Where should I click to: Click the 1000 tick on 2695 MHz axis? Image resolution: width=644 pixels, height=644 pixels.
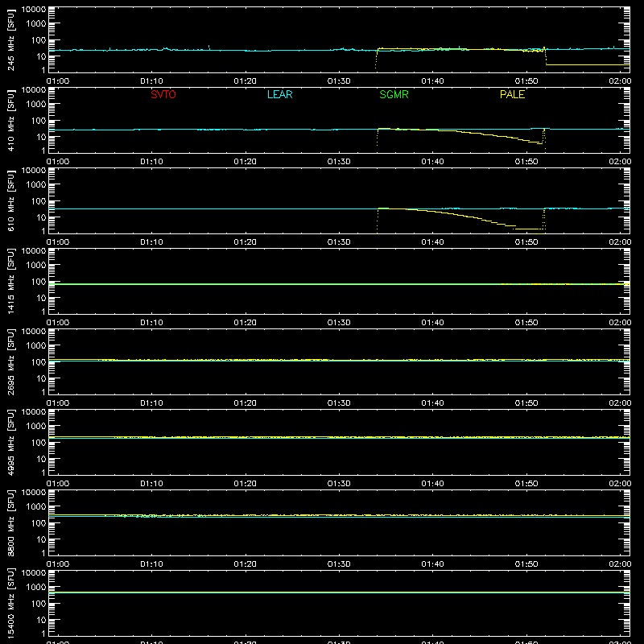pyautogui.click(x=36, y=345)
